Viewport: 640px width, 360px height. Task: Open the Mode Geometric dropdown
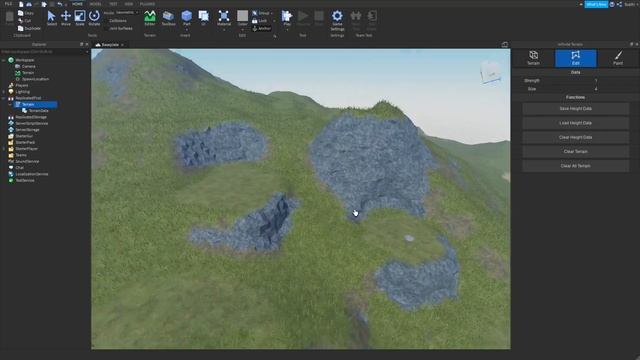[x=127, y=13]
